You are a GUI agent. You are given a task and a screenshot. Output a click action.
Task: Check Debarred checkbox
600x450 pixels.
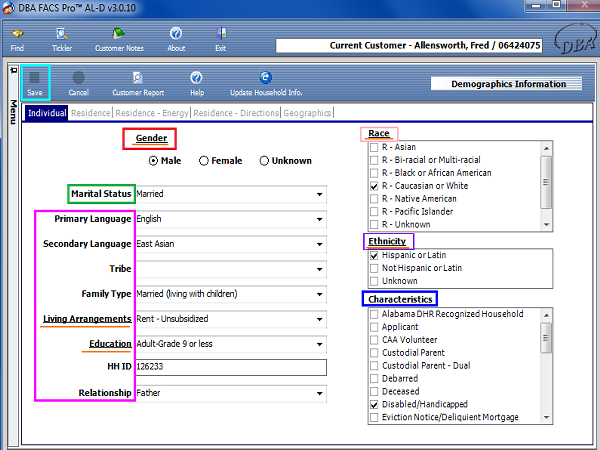point(374,379)
